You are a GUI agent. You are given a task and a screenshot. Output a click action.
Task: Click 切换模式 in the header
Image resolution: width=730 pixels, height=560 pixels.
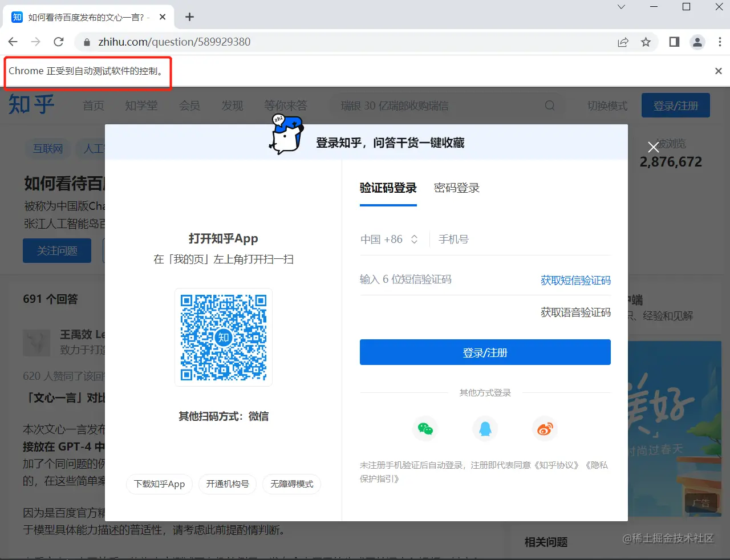[607, 106]
